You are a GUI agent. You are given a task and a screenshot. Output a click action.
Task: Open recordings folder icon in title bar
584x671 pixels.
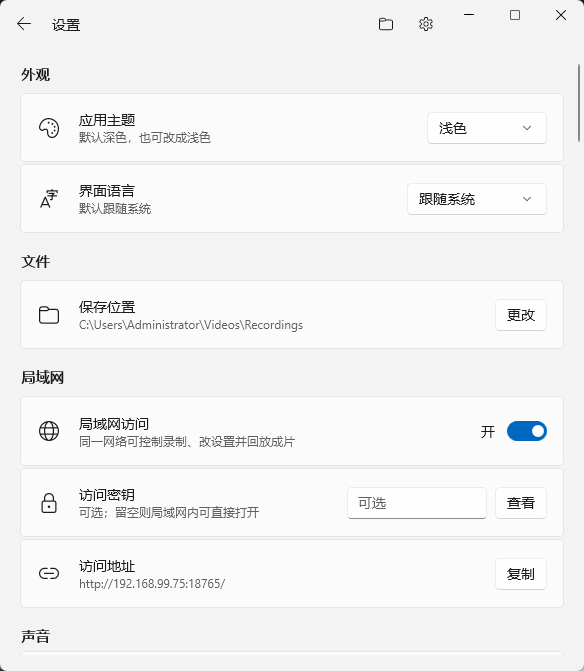coord(385,24)
